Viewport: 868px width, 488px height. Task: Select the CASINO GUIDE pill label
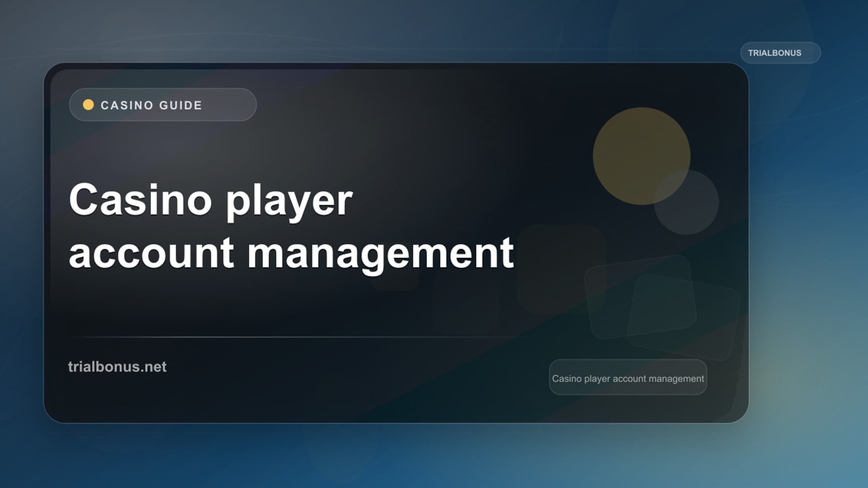click(163, 105)
